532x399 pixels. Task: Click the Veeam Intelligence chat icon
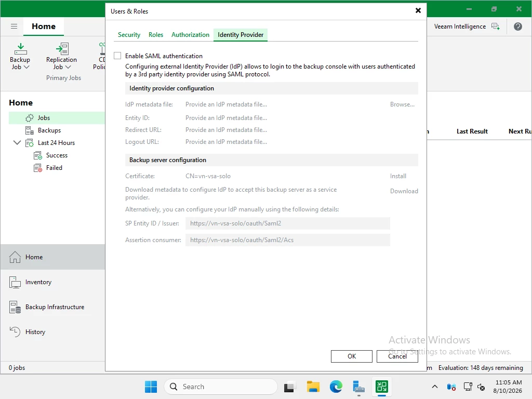(496, 26)
